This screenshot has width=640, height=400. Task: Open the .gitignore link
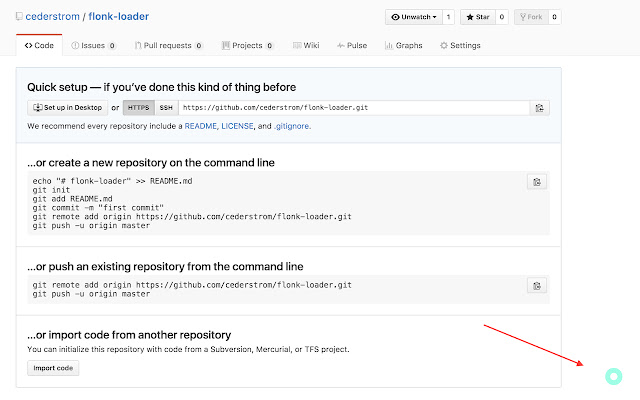tap(291, 126)
